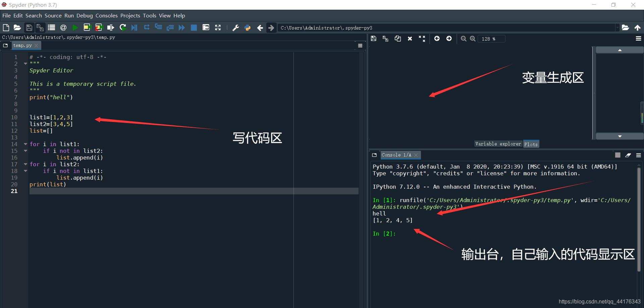Stop debugging with the blue square icon
The width and height of the screenshot is (644, 308).
[194, 27]
